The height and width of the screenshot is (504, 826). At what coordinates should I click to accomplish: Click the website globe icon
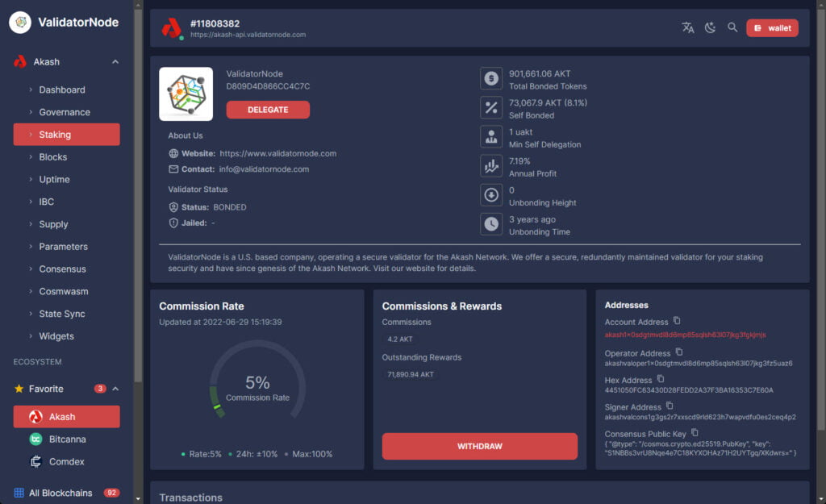pyautogui.click(x=173, y=153)
